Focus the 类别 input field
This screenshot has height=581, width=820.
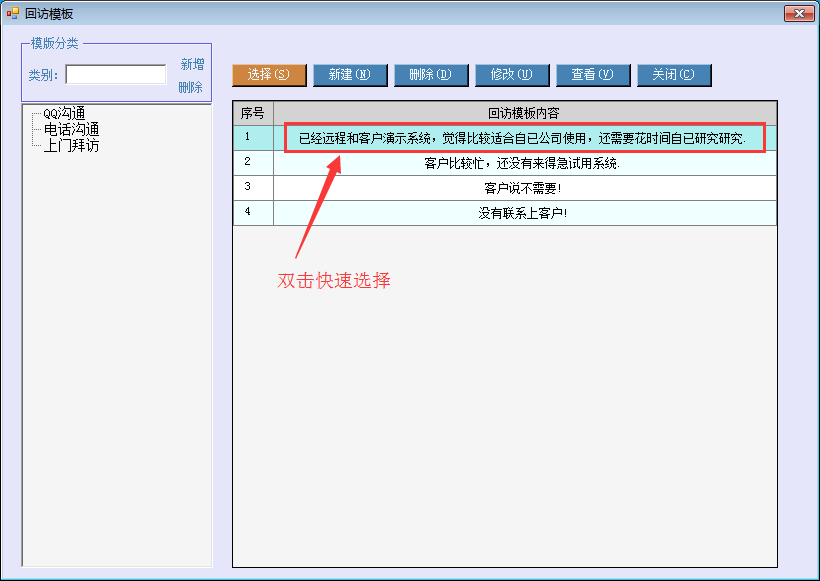tap(116, 74)
